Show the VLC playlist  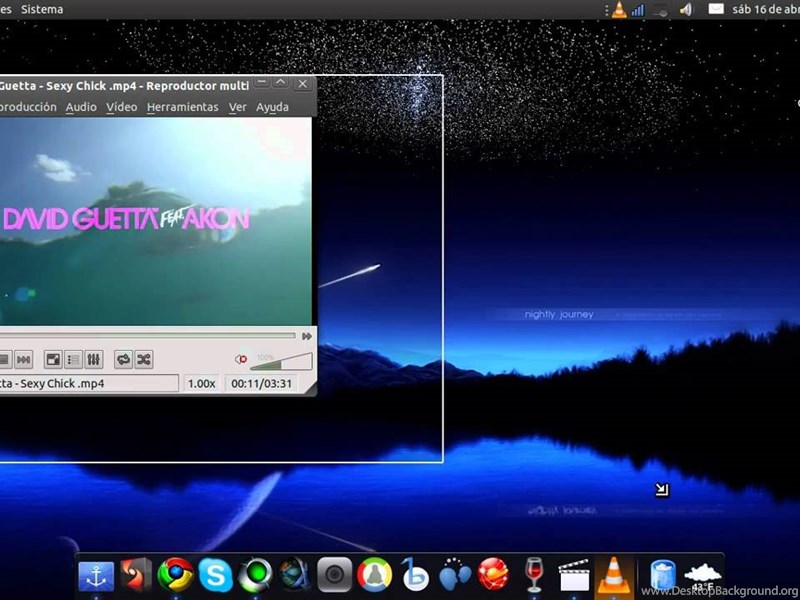pos(73,360)
